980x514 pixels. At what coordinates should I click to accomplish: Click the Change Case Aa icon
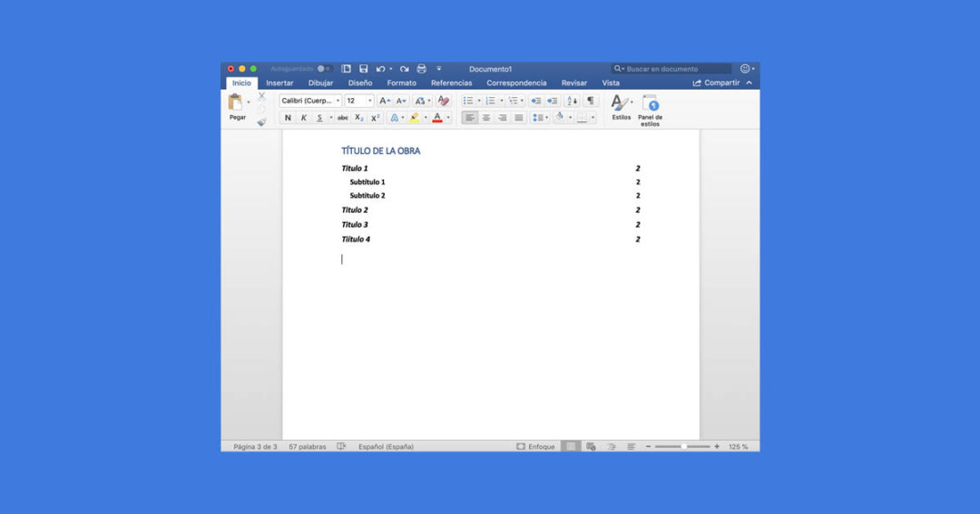pos(420,101)
